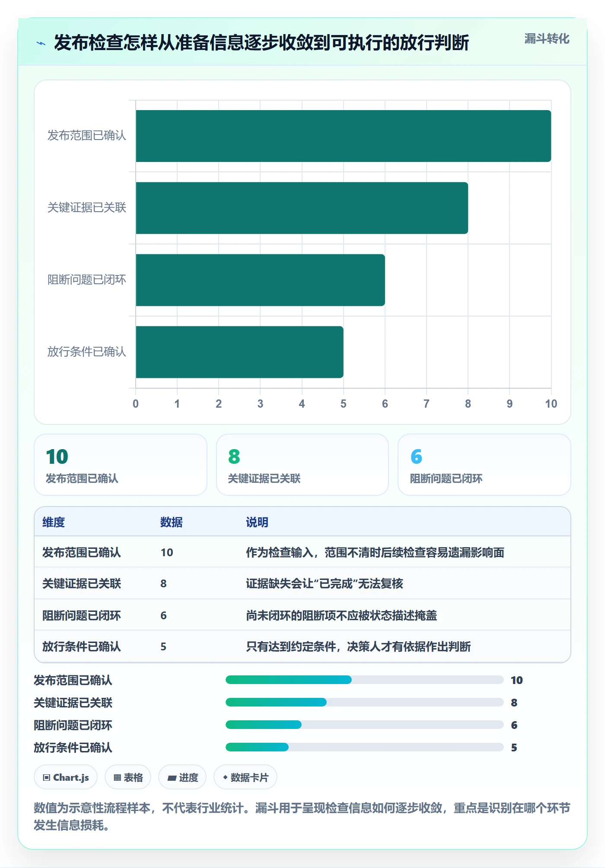Select table cell 放行条件已确认

click(x=82, y=646)
